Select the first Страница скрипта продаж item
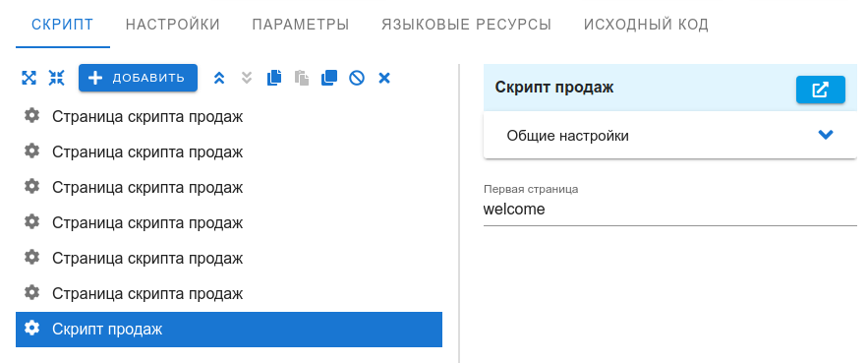Screen dimensions: 868x363 point(229,117)
